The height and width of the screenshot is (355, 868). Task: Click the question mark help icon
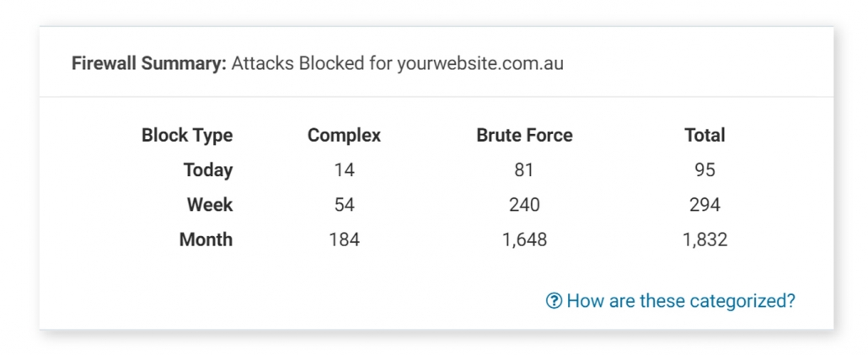coord(554,301)
